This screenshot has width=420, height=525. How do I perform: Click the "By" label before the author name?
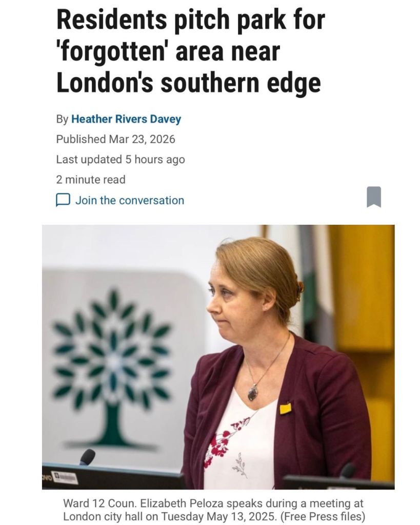click(x=62, y=119)
